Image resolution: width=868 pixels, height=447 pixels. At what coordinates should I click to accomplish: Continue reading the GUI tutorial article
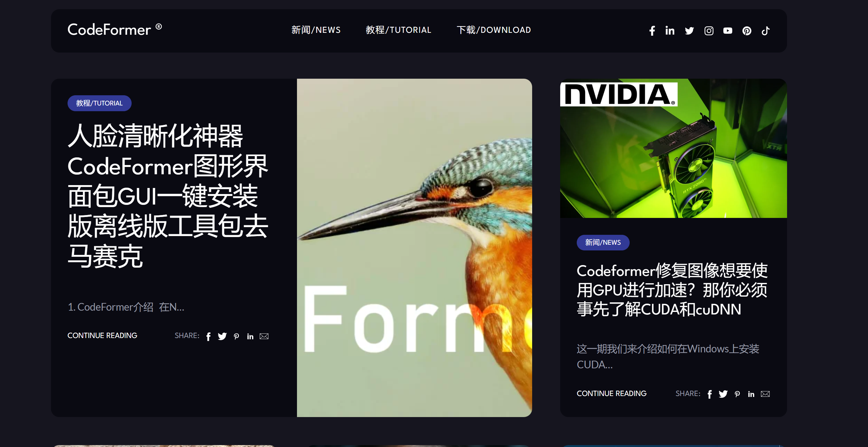[102, 335]
